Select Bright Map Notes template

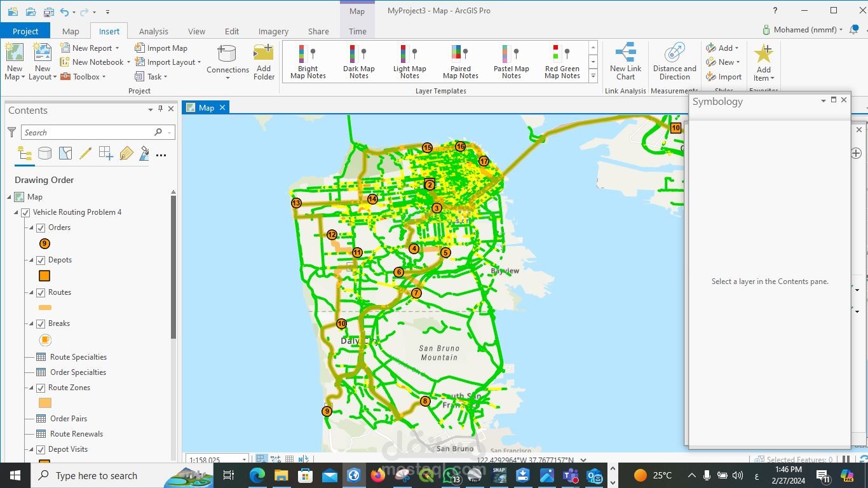pos(308,62)
